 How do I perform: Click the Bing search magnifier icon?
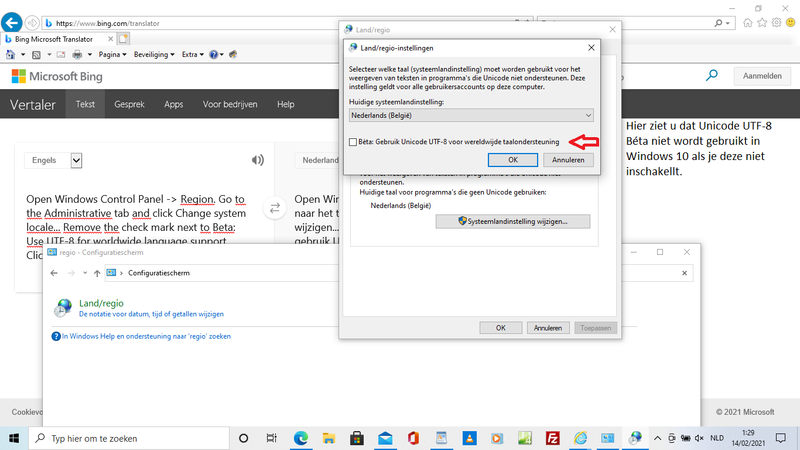712,75
